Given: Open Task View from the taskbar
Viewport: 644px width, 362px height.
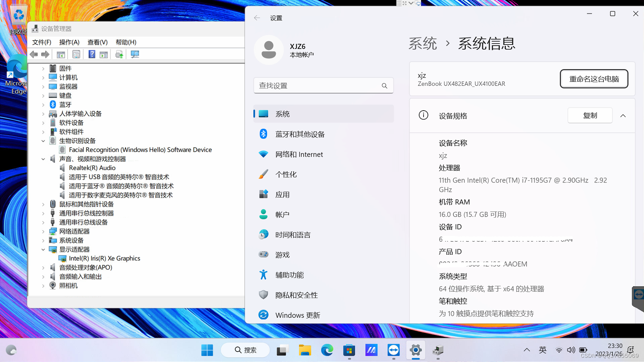Looking at the screenshot, I should (283, 350).
